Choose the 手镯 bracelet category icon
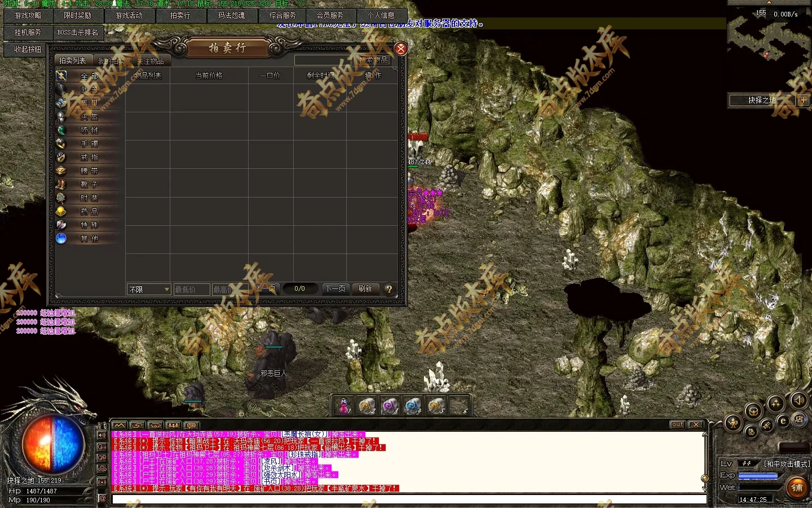Viewport: 812px width, 508px height. click(x=61, y=143)
